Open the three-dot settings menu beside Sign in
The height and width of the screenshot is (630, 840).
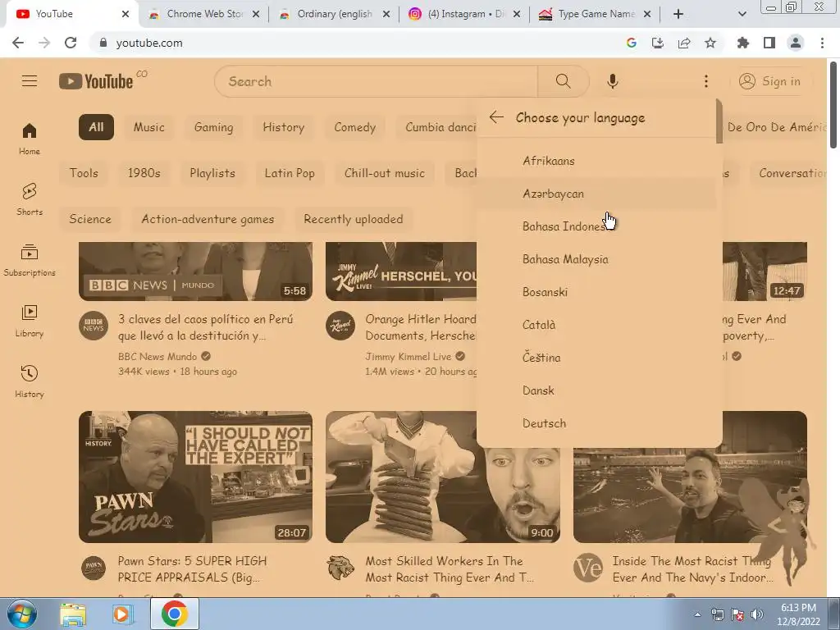point(706,81)
